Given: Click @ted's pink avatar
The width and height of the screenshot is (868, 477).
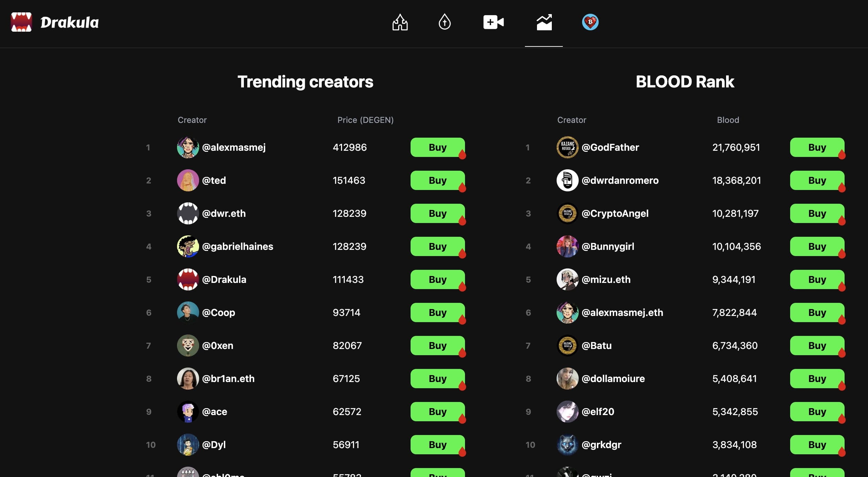Looking at the screenshot, I should tap(188, 180).
